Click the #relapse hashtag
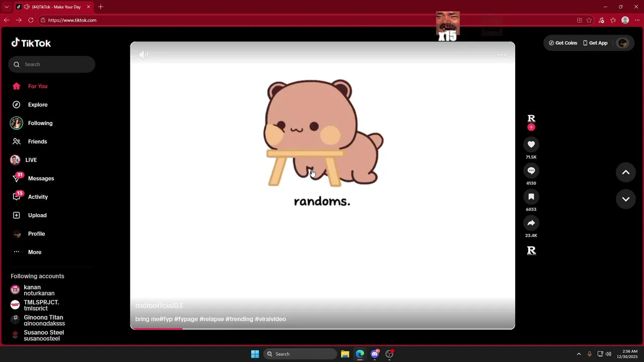The height and width of the screenshot is (362, 644). coord(212,319)
